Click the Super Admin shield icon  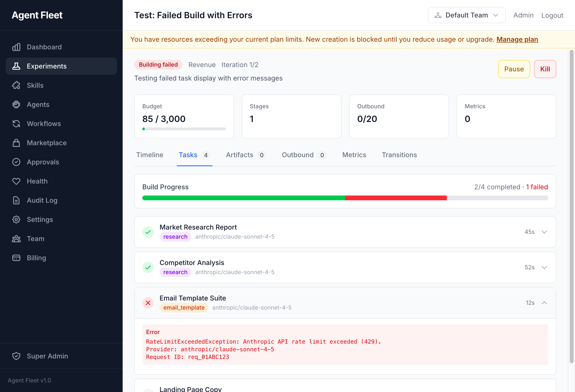tap(16, 356)
